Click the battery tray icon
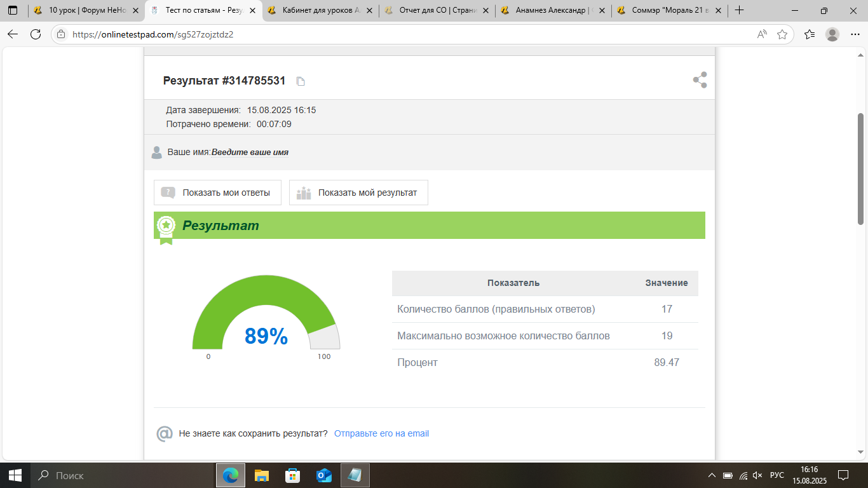Viewport: 868px width, 488px height. (728, 475)
